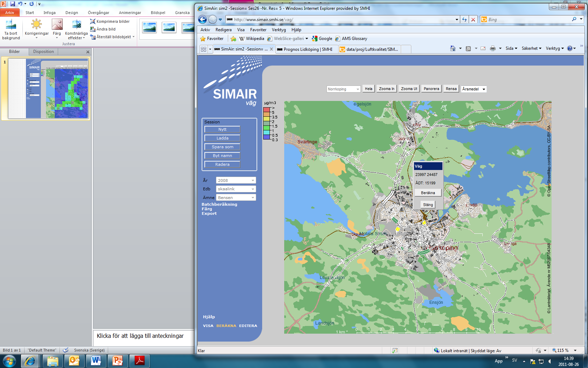
Task: Click the stop loading X icon
Action: pyautogui.click(x=473, y=20)
